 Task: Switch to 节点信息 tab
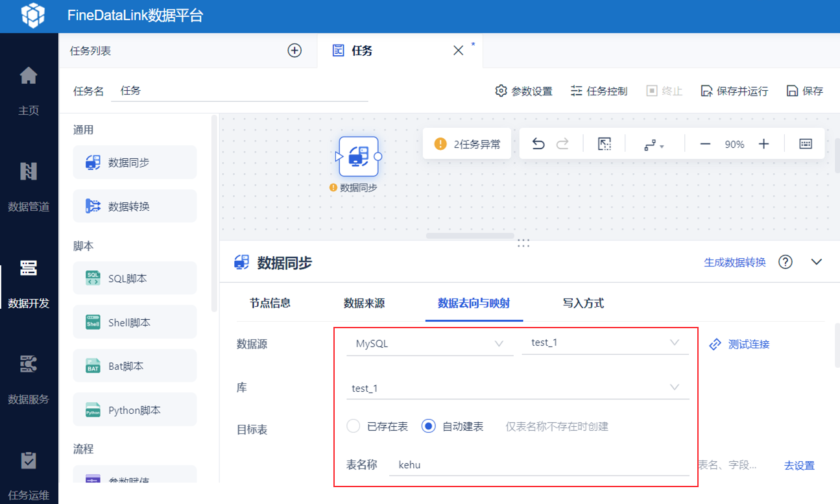pyautogui.click(x=270, y=303)
